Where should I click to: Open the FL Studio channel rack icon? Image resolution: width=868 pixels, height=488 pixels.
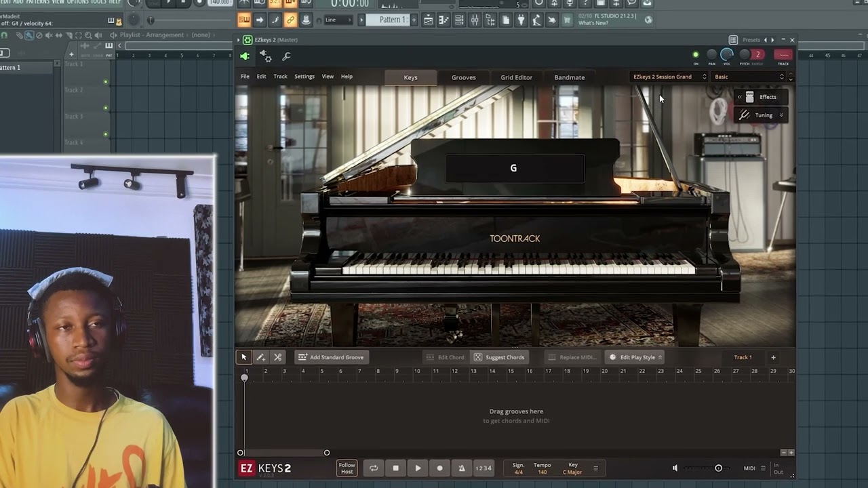click(459, 20)
